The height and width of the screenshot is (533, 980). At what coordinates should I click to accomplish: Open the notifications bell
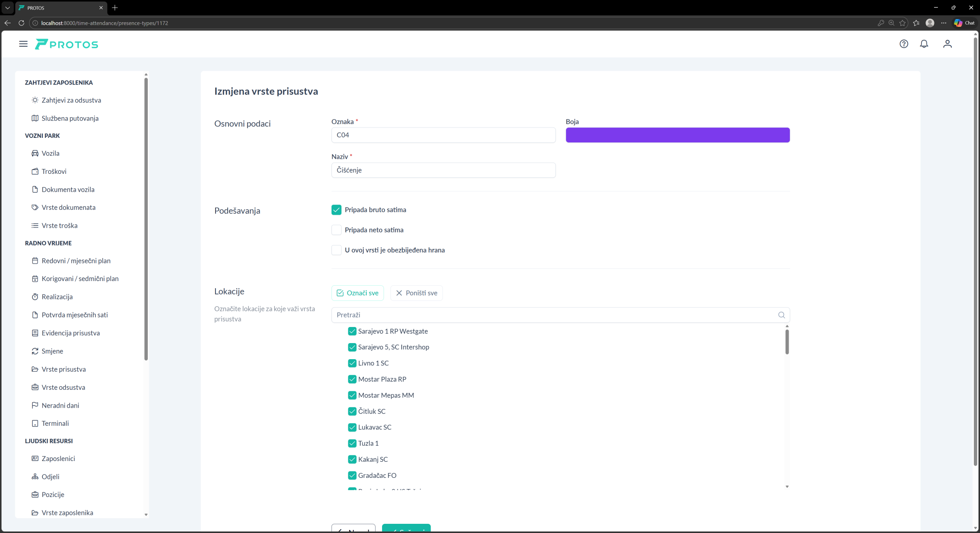(x=924, y=44)
